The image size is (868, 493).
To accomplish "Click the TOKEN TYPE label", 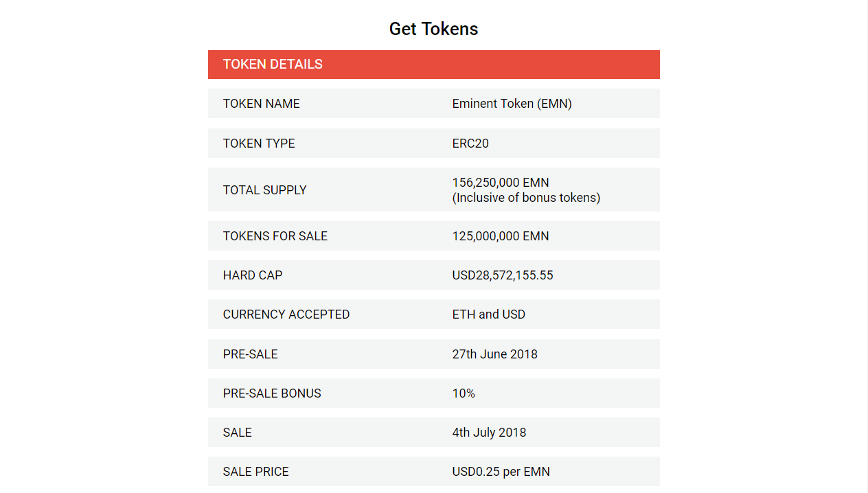I will point(259,144).
